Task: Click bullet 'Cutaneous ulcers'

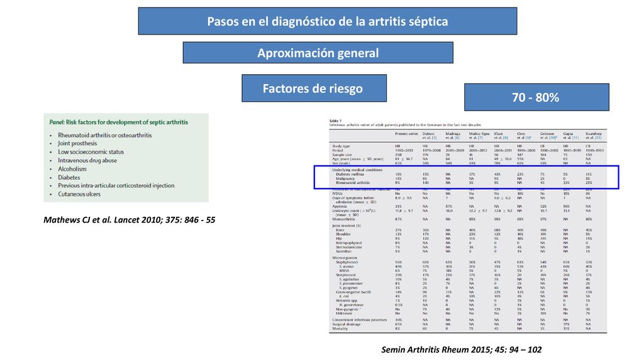Action: [x=79, y=194]
